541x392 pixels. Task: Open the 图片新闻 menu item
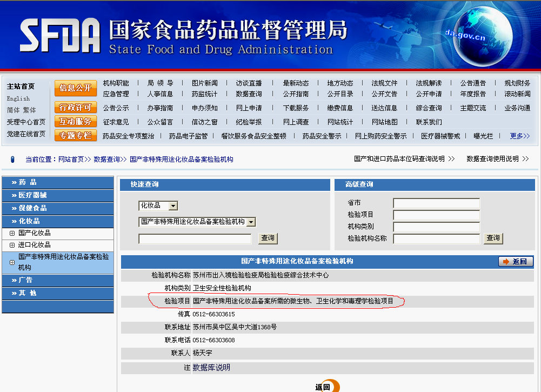[205, 83]
